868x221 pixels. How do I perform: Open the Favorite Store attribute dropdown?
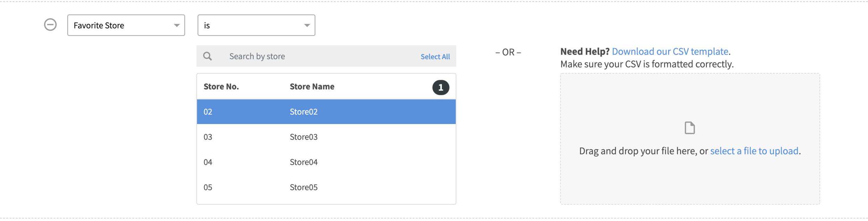tap(126, 25)
